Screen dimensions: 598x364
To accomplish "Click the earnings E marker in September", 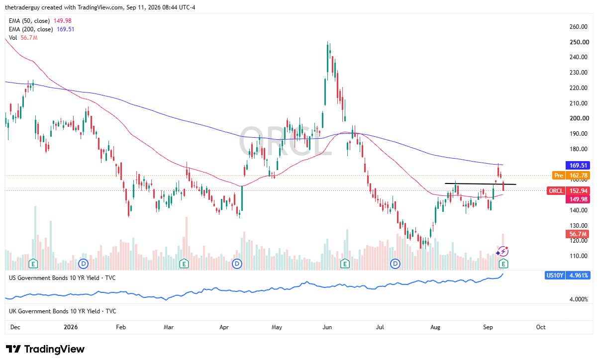I will pos(503,263).
